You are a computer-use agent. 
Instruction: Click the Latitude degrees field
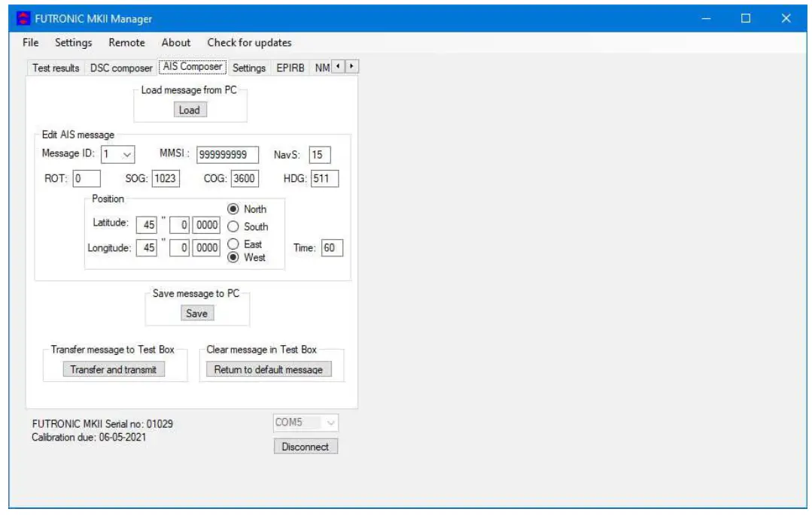147,225
